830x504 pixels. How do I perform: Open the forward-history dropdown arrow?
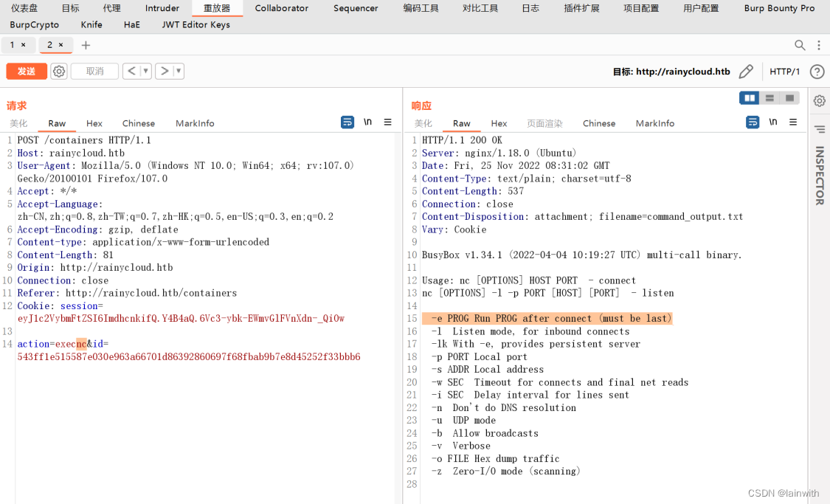click(179, 71)
